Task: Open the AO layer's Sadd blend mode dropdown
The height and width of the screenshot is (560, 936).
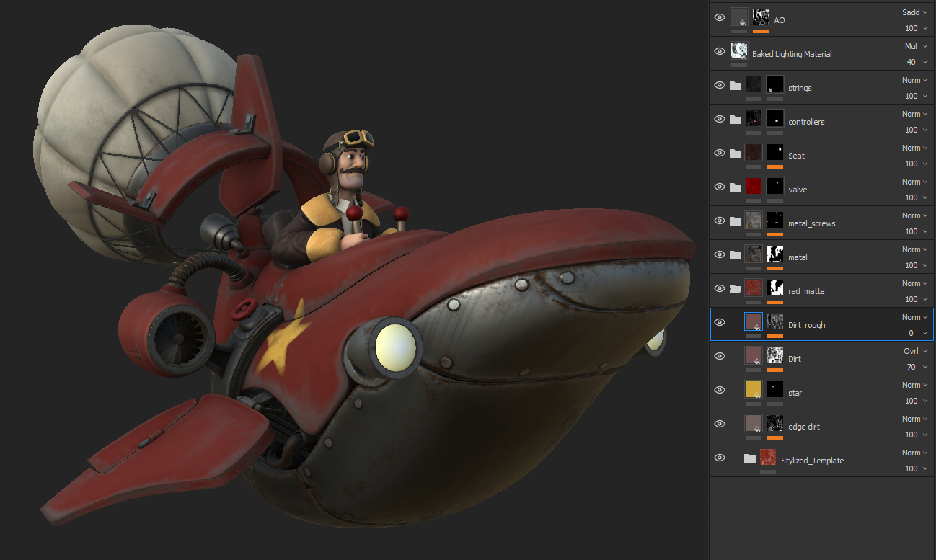Action: coord(914,12)
